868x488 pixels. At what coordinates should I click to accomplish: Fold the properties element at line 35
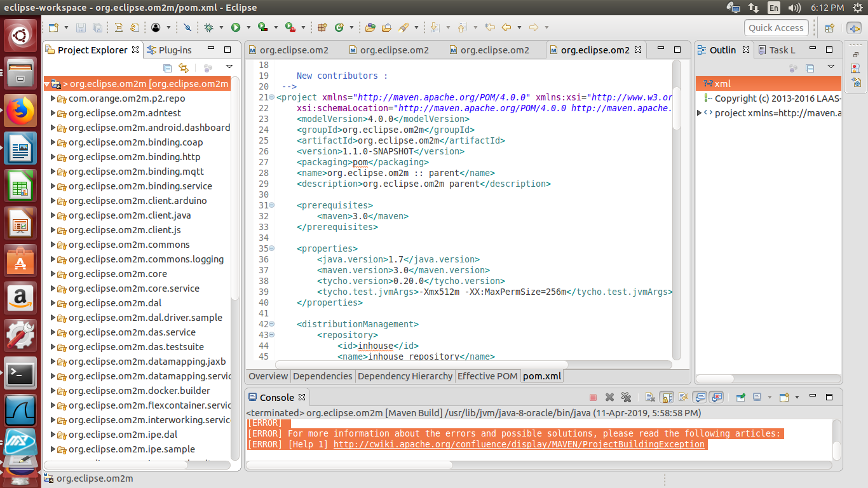[271, 248]
